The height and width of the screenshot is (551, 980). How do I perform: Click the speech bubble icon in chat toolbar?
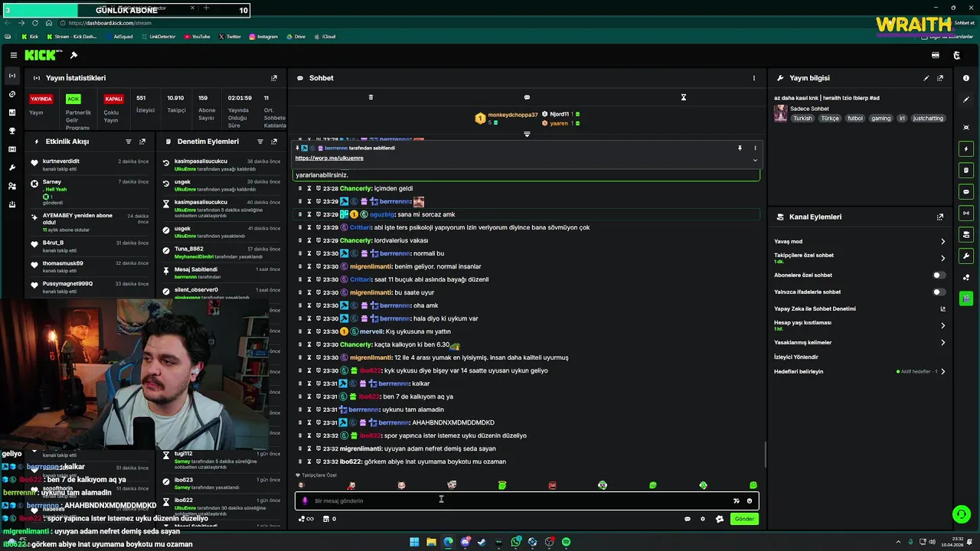tap(527, 97)
